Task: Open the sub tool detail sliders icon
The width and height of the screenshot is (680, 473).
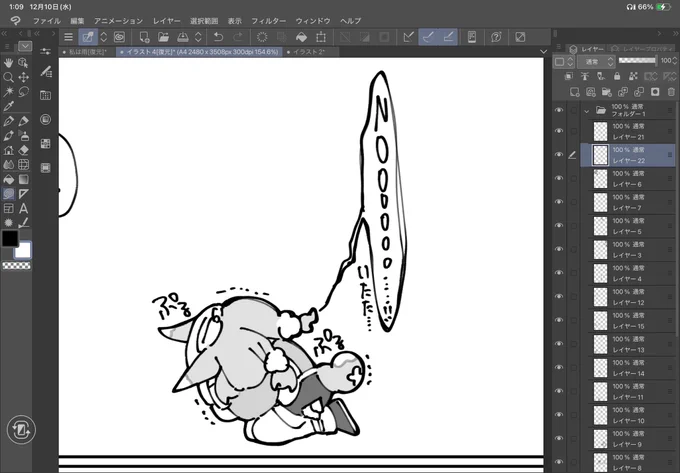Action: click(46, 52)
